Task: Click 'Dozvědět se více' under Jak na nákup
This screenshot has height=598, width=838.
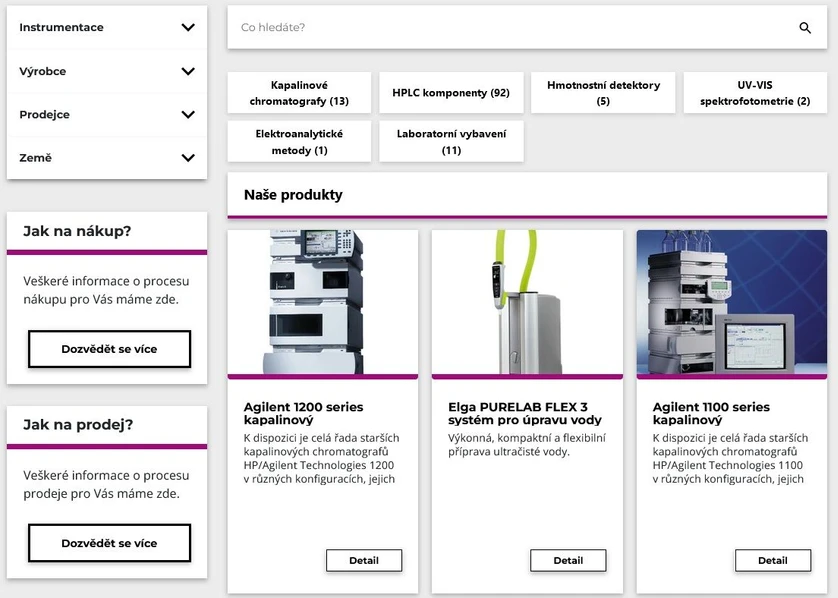Action: [109, 349]
